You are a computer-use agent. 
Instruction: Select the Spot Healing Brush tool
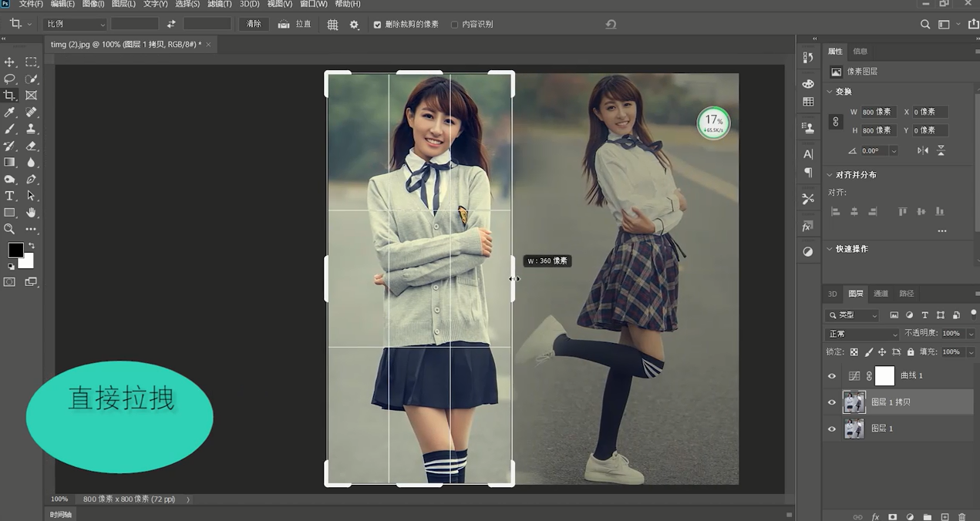point(32,113)
